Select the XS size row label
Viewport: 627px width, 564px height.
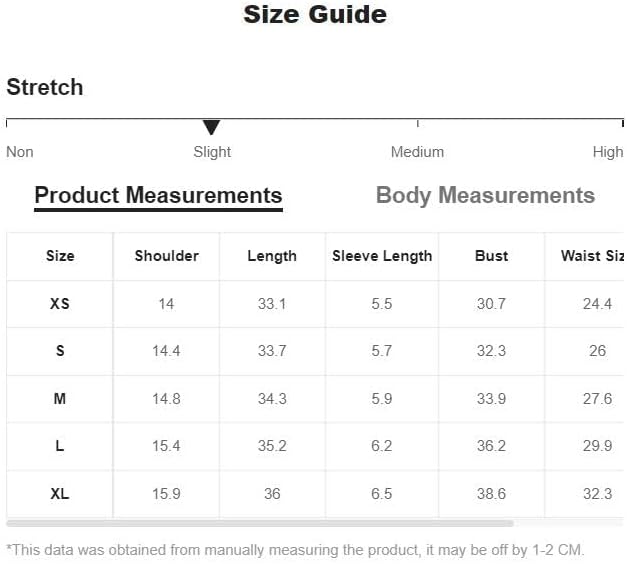click(60, 304)
